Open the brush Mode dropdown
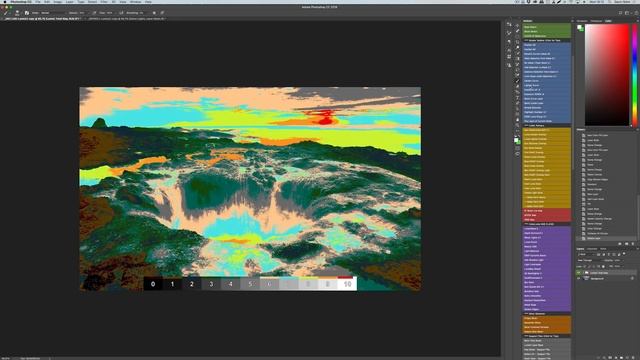 (x=52, y=13)
